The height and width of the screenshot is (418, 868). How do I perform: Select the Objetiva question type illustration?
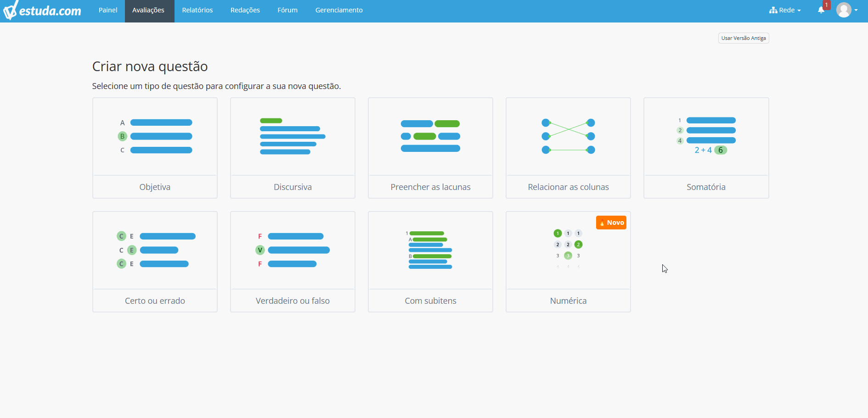155,136
